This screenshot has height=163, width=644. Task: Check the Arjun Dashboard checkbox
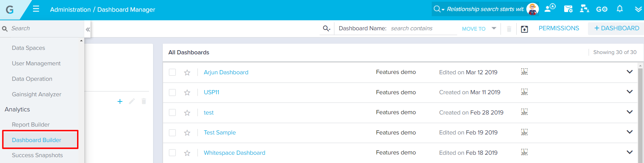point(172,72)
